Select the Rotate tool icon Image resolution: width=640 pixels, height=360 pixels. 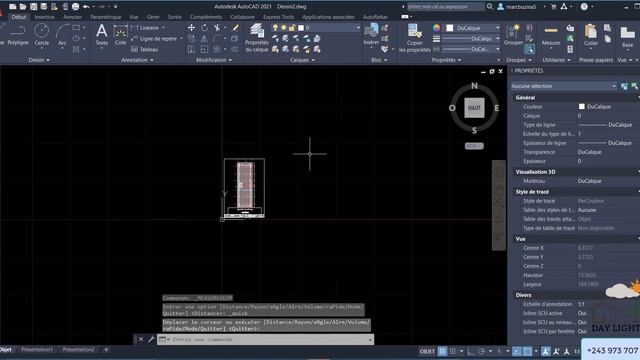[x=204, y=28]
